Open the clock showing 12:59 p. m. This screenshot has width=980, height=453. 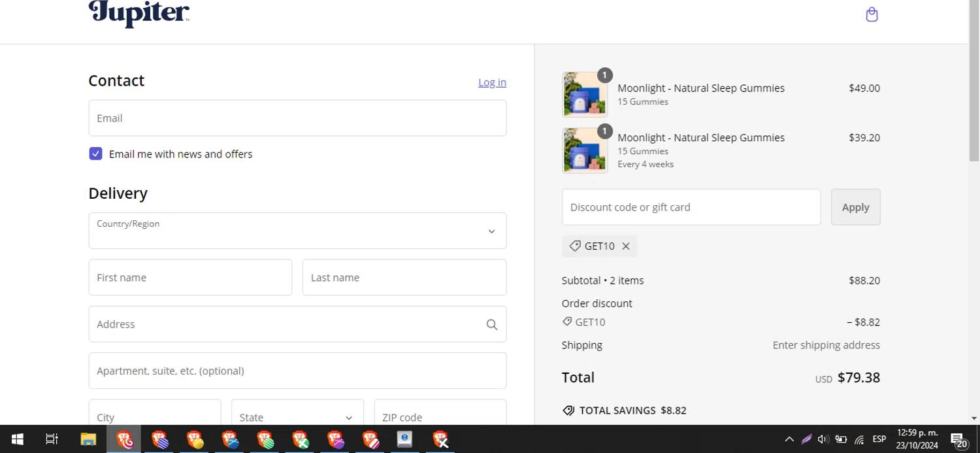[917, 439]
